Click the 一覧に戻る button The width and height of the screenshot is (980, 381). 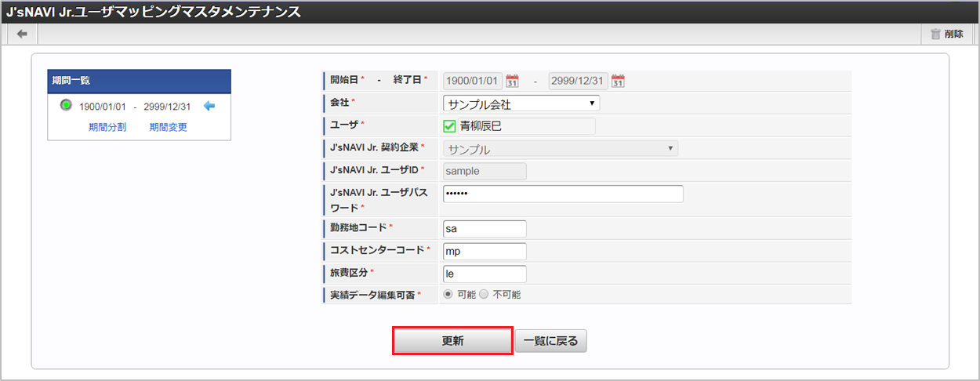coord(550,341)
